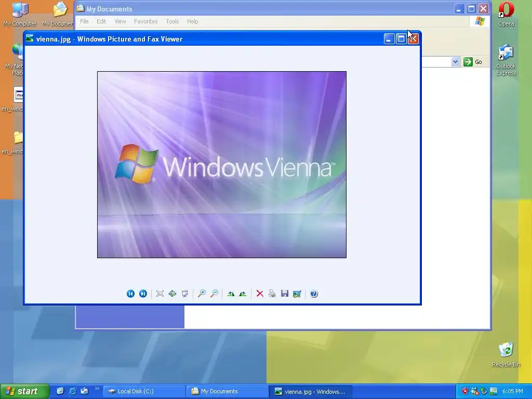Go to the previous image
The width and height of the screenshot is (532, 399).
(130, 294)
